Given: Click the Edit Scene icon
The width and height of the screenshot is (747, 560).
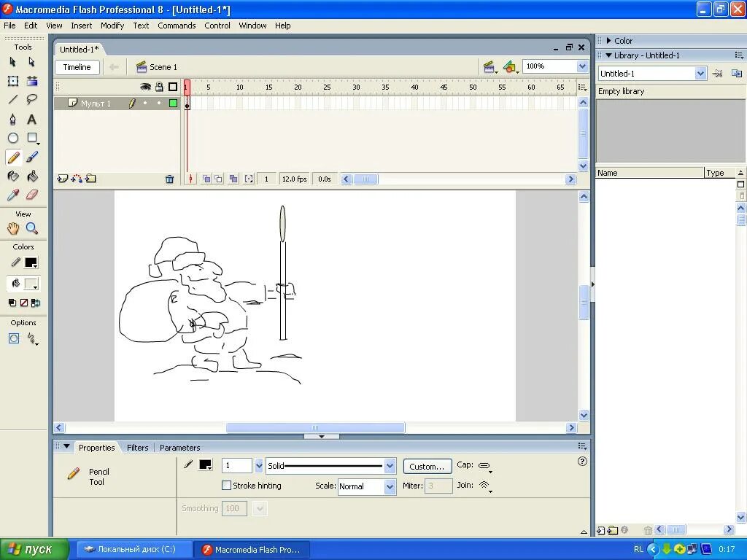Looking at the screenshot, I should click(x=489, y=67).
